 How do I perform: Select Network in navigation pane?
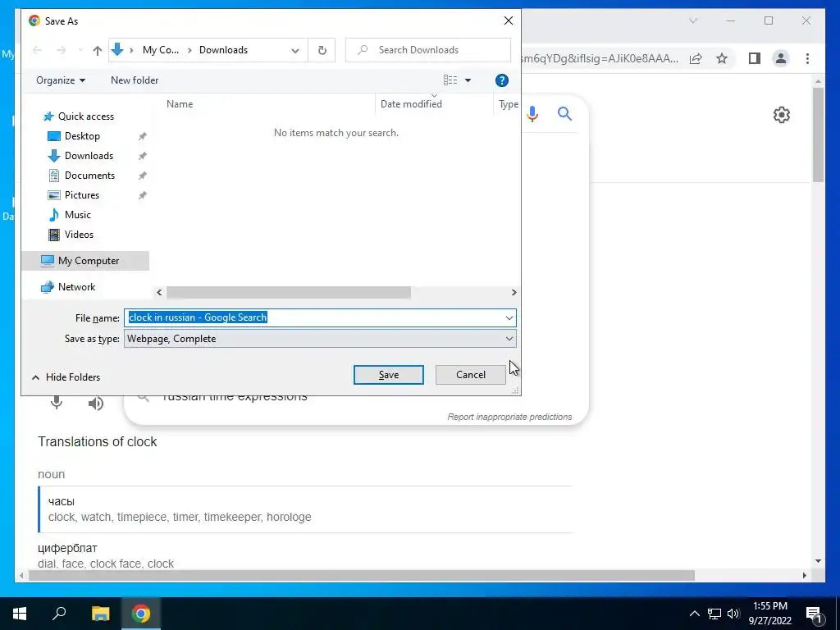coord(76,287)
